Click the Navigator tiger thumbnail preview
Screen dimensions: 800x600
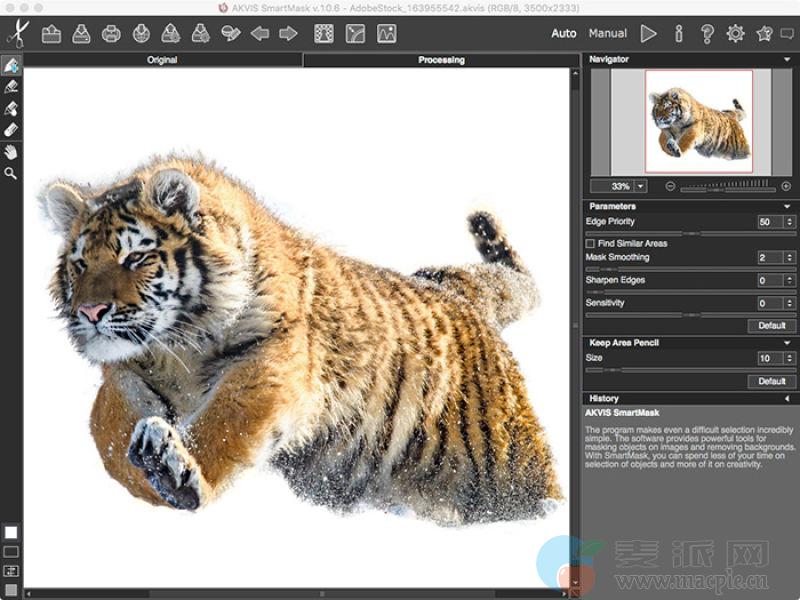click(x=698, y=121)
